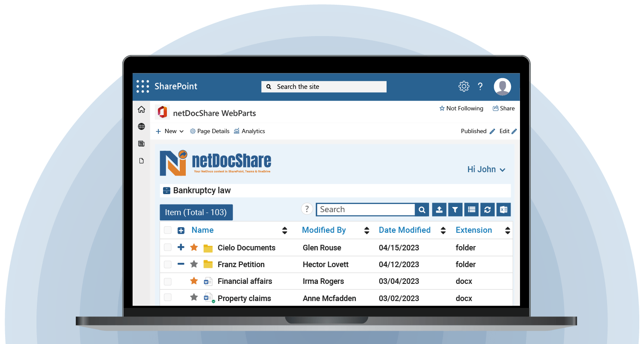Click the upload document icon
This screenshot has height=344, width=644.
(439, 210)
